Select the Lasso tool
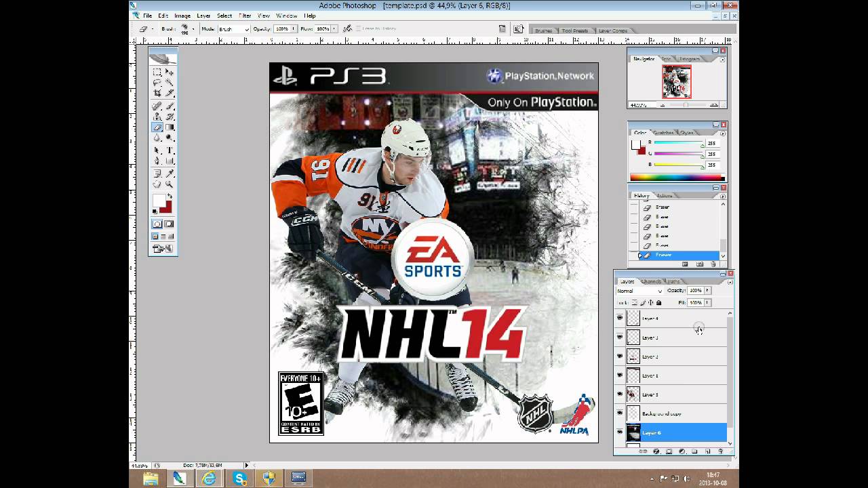The height and width of the screenshot is (488, 868). [x=157, y=82]
